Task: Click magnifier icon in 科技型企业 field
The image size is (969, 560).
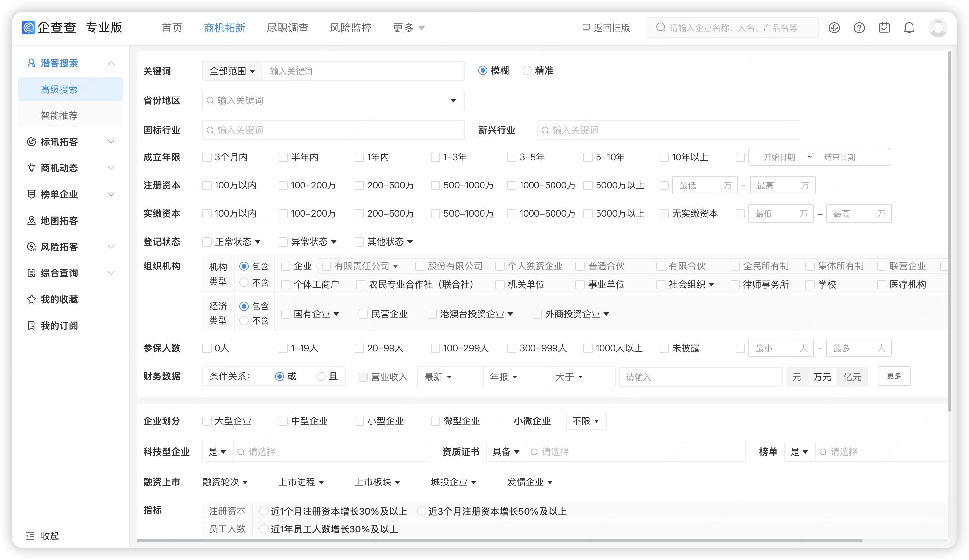Action: point(241,452)
